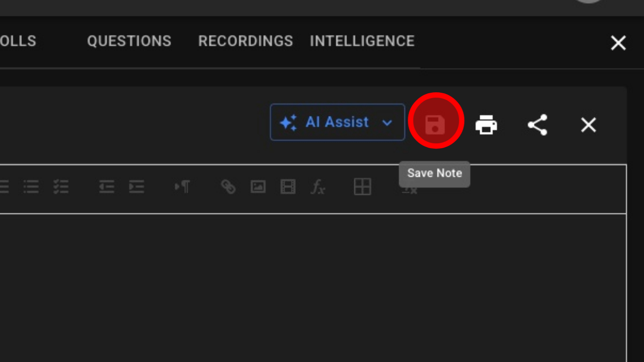644x362 pixels.
Task: Insert a formula with fx icon
Action: coord(318,187)
